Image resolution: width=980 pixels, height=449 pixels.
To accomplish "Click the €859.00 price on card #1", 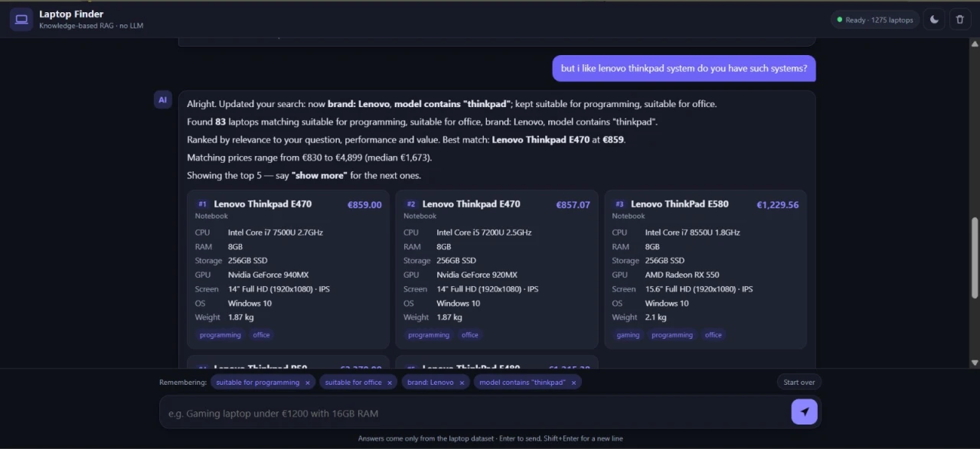I will [x=364, y=205].
